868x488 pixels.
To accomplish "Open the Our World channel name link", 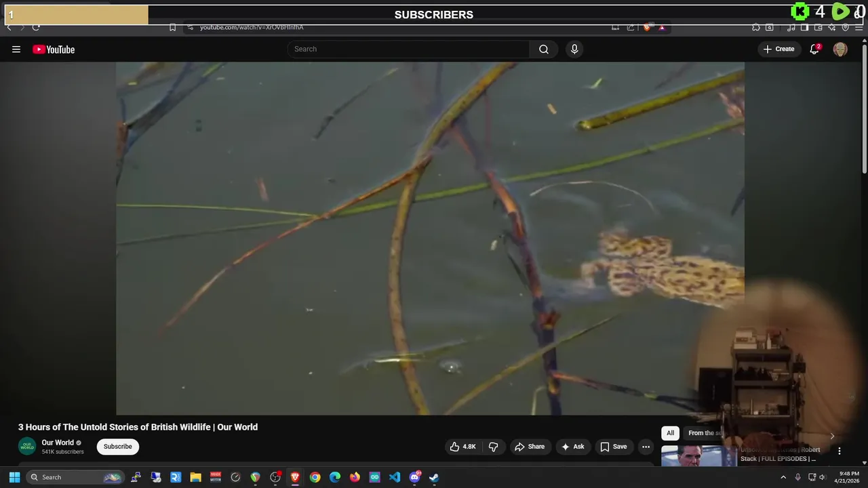I will (58, 443).
